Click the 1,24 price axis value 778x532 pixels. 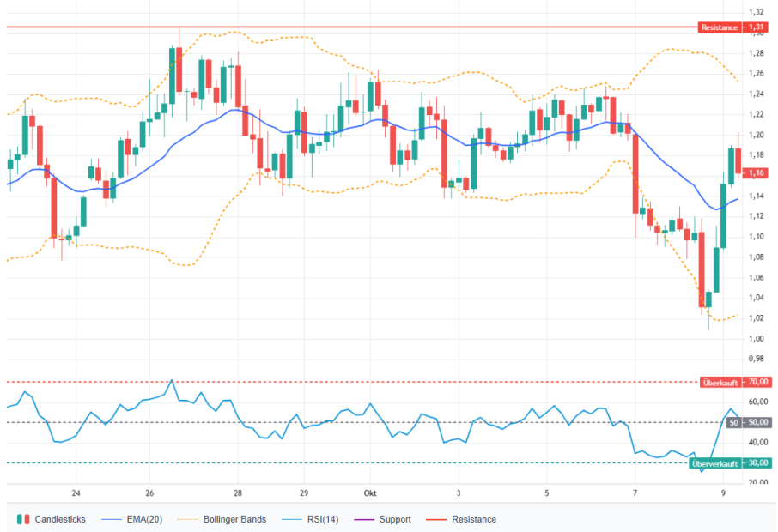pos(757,94)
